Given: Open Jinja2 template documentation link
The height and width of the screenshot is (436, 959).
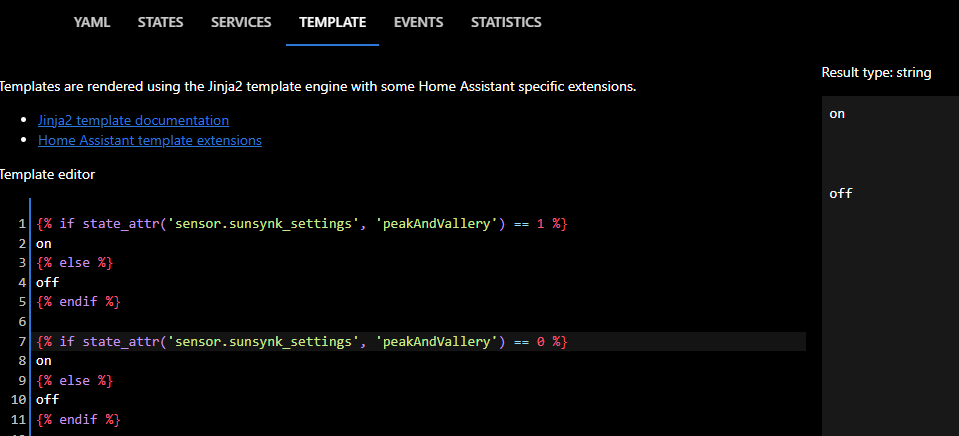Looking at the screenshot, I should coord(133,120).
